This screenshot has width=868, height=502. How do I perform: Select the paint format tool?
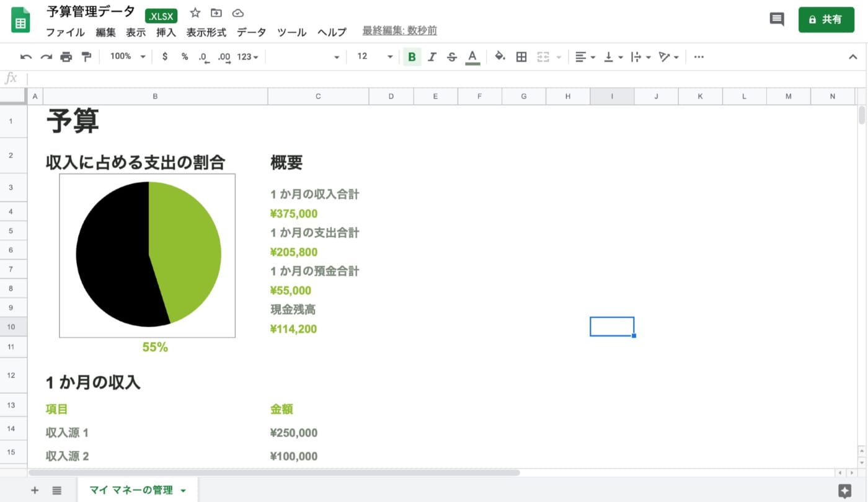[86, 57]
